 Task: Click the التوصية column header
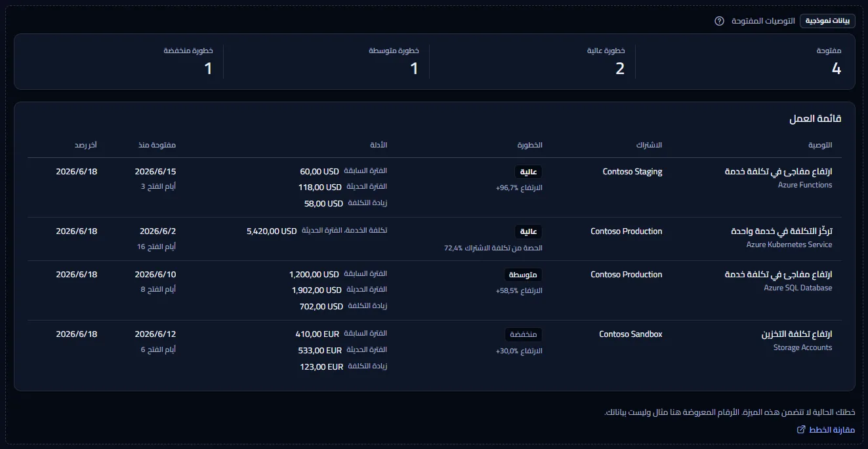(x=819, y=145)
